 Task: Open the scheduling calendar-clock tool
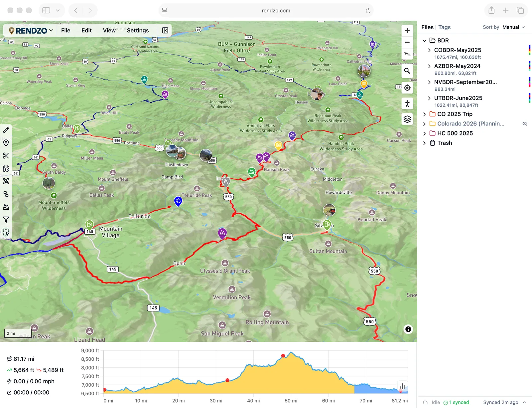coord(6,168)
